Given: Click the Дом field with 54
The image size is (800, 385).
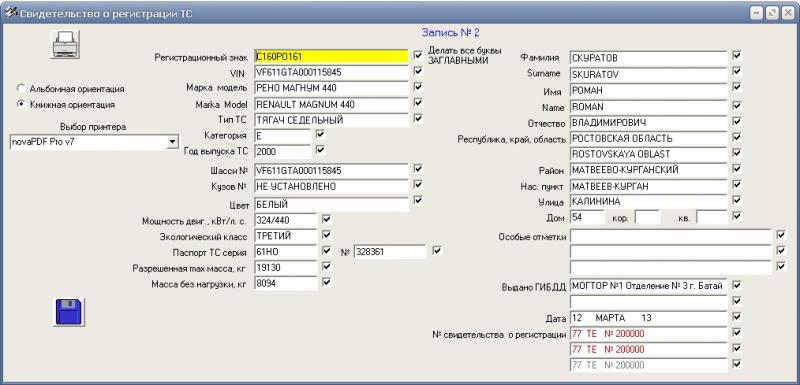Looking at the screenshot, I should (587, 217).
